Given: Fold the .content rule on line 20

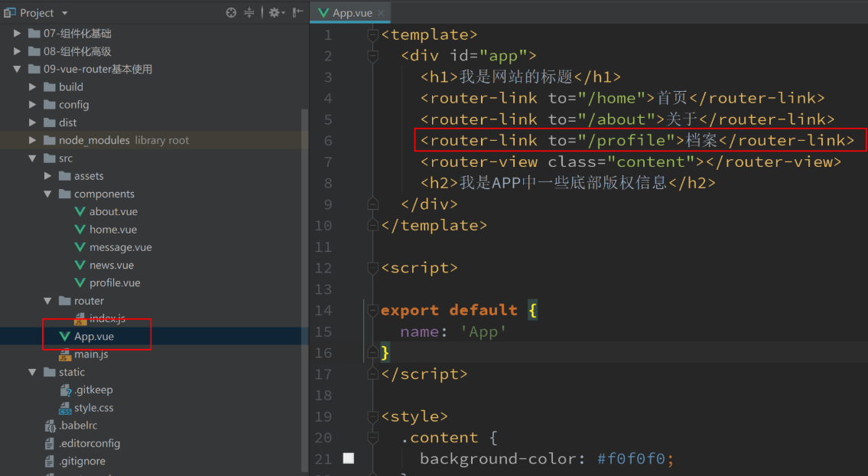Looking at the screenshot, I should (372, 438).
